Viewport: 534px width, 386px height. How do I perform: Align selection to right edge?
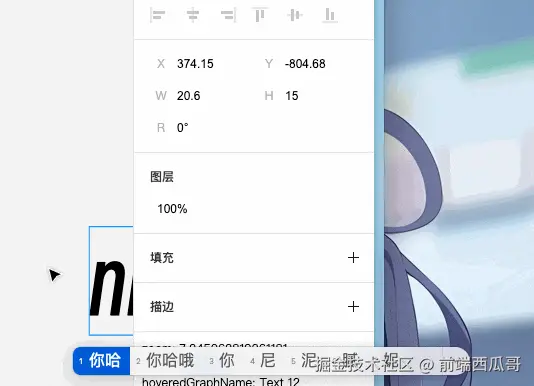(228, 15)
